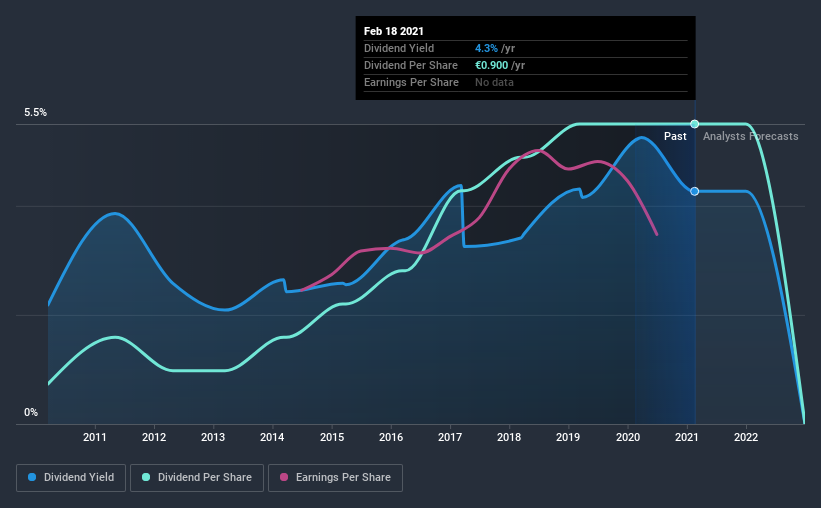Toggle the Dividend Yield legend button
Screen dimensions: 821x508
point(71,478)
